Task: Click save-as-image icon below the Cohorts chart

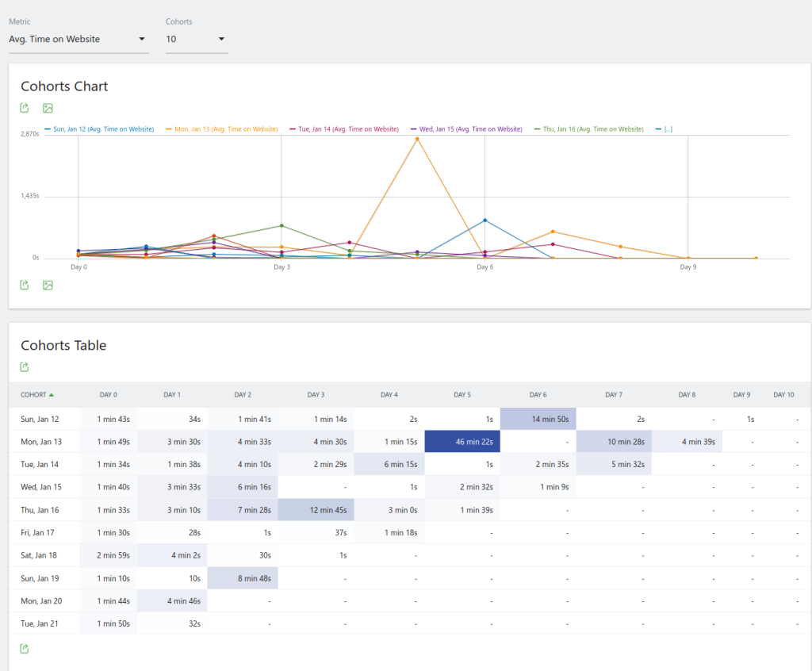Action: click(48, 285)
